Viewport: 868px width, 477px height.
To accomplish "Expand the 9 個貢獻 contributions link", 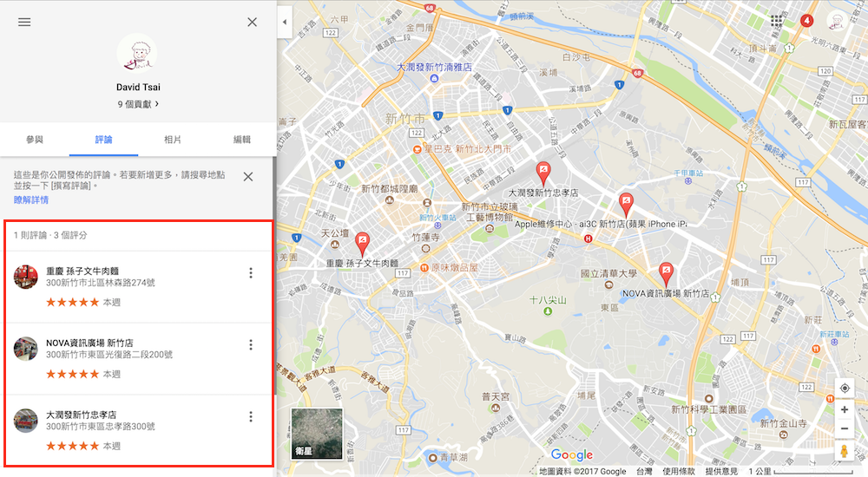I will coord(138,104).
